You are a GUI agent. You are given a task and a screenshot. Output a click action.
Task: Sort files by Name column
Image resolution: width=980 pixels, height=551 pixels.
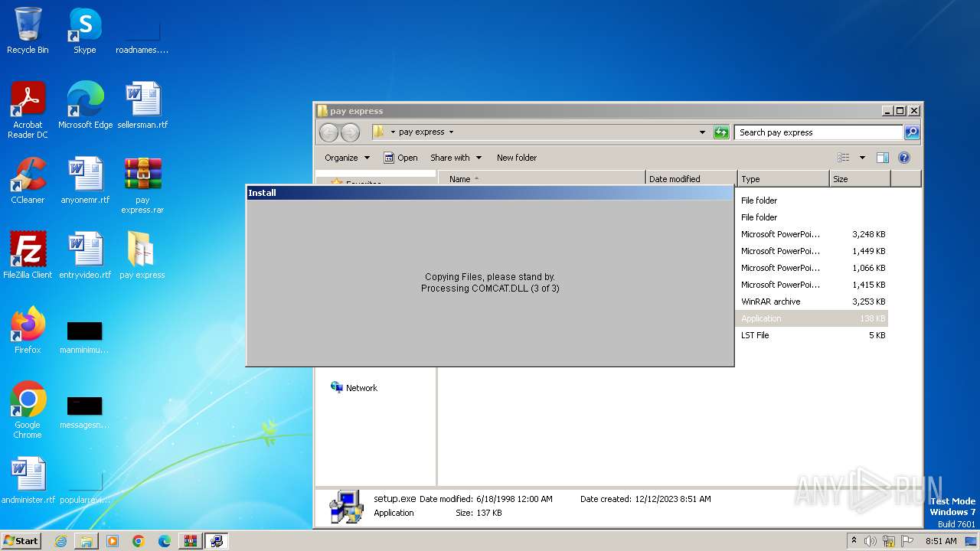[x=542, y=179]
